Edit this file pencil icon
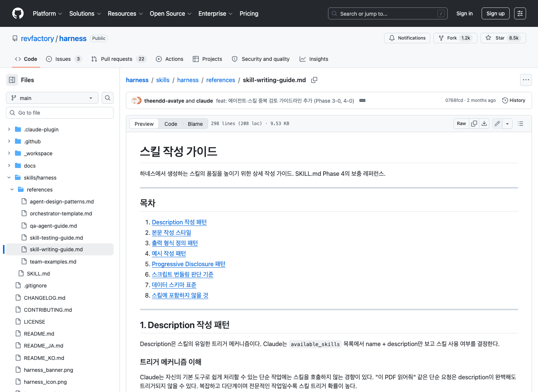Image resolution: width=538 pixels, height=392 pixels. (x=497, y=124)
